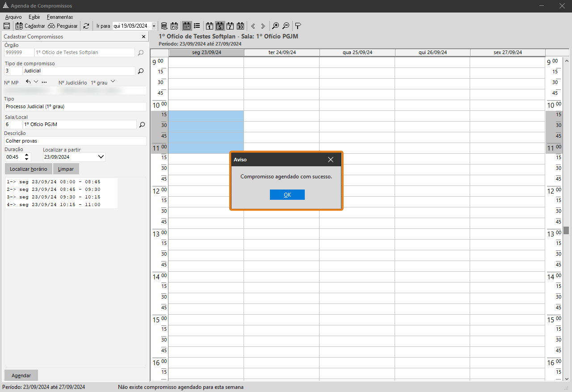572x392 pixels.
Task: Click the highlighted 10:15–11:00 block on seg
Action: (x=206, y=132)
